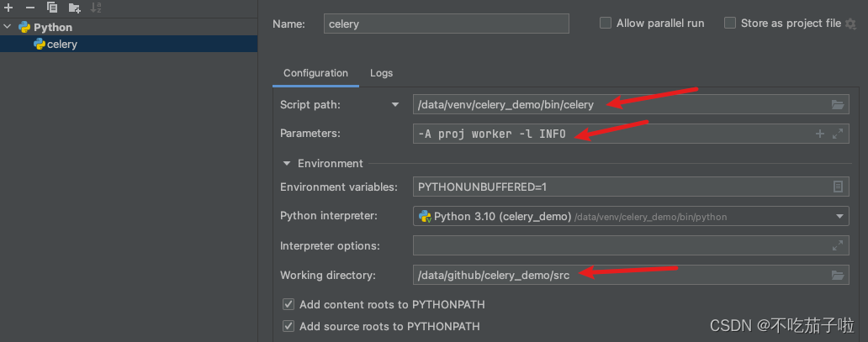Open environment variables editor dialog

[838, 187]
